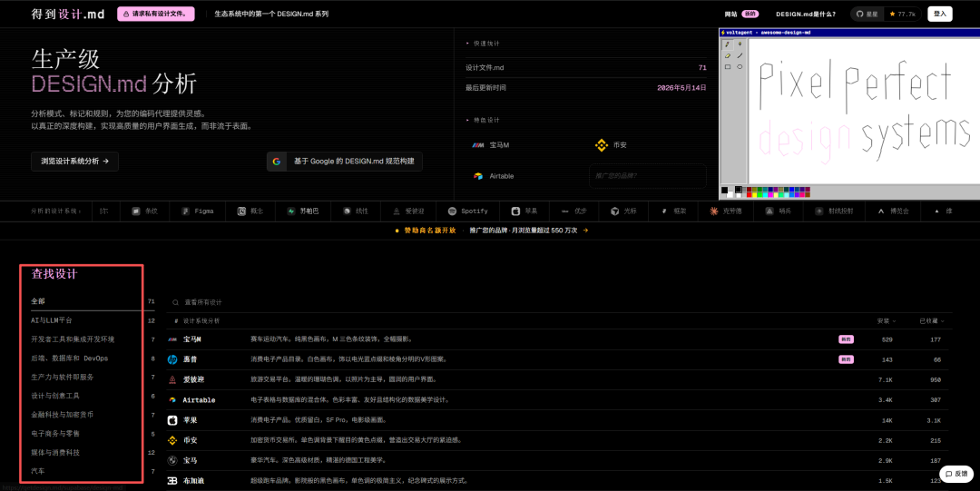This screenshot has height=491, width=980.
Task: Click the 请求私有设计文件 button
Action: 156,14
